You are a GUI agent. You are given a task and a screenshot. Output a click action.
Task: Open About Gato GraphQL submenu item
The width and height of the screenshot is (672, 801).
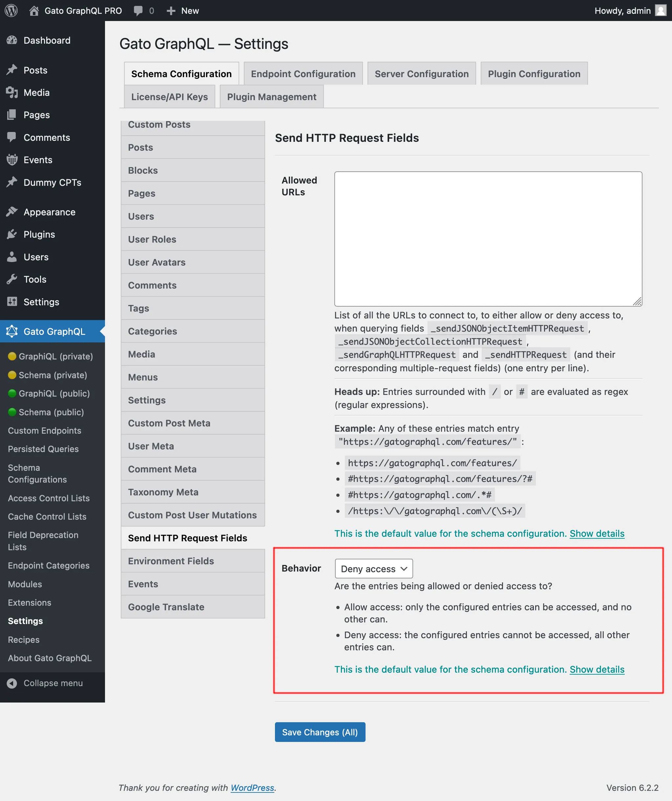click(x=50, y=658)
